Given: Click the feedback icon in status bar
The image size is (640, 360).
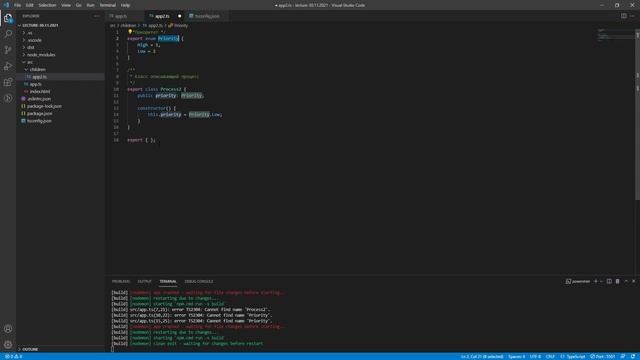Looking at the screenshot, I should pyautogui.click(x=623, y=356).
